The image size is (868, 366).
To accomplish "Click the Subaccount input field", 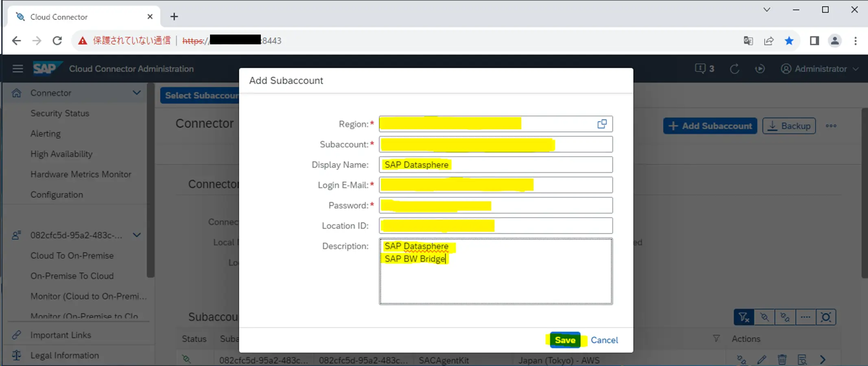I will [x=496, y=144].
